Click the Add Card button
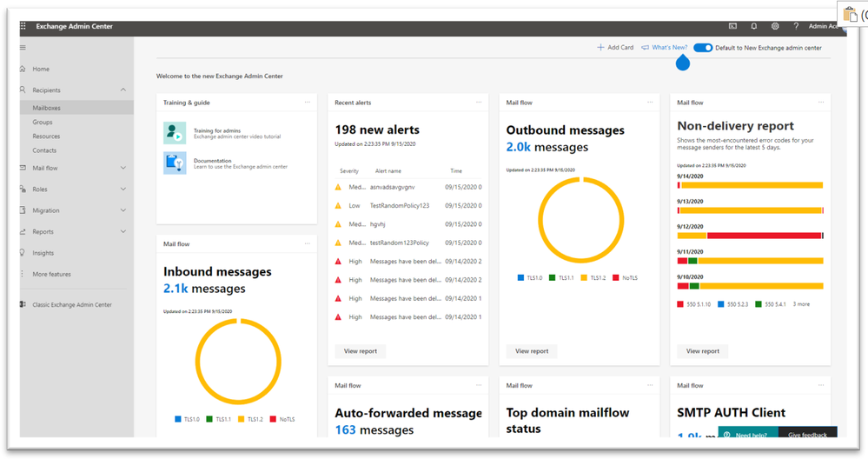Screen dimensions: 868x459 pyautogui.click(x=615, y=48)
